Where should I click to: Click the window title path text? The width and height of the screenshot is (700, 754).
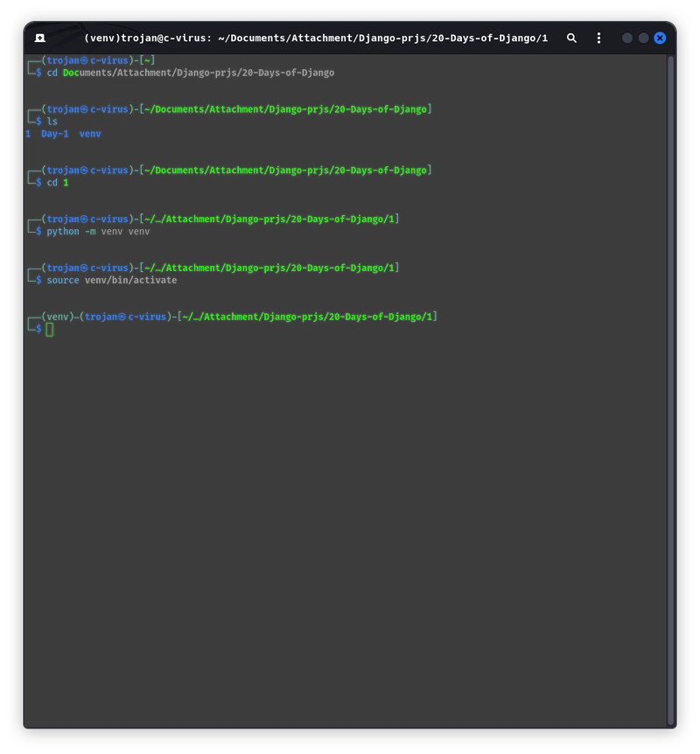tap(316, 38)
